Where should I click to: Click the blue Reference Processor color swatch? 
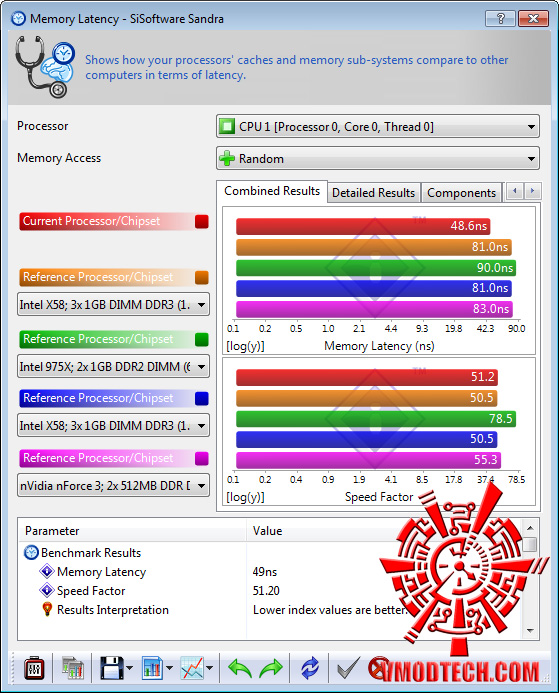coord(202,398)
